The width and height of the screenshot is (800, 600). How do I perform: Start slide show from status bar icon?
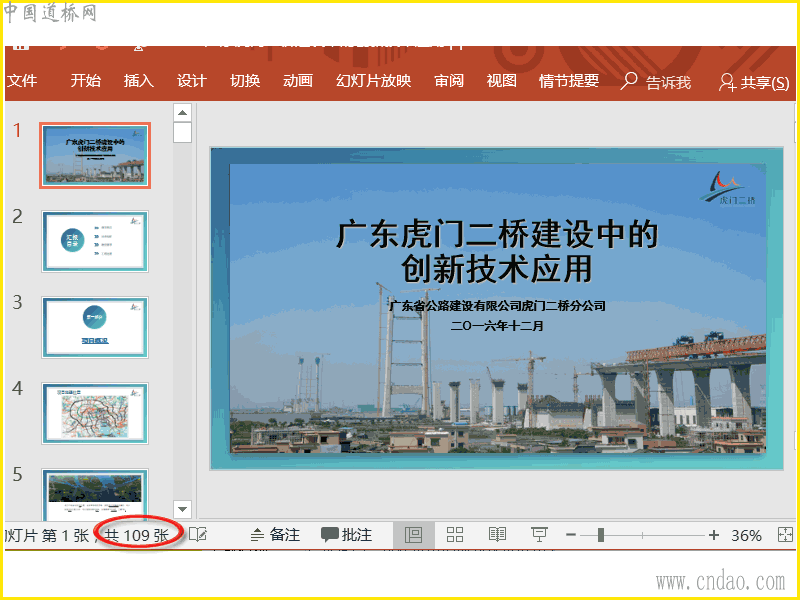[539, 535]
